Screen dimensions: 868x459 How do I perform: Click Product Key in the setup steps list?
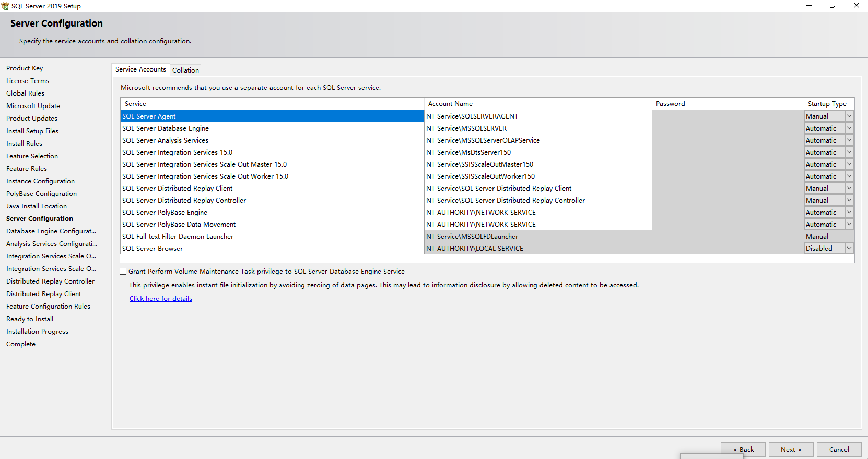pos(25,68)
